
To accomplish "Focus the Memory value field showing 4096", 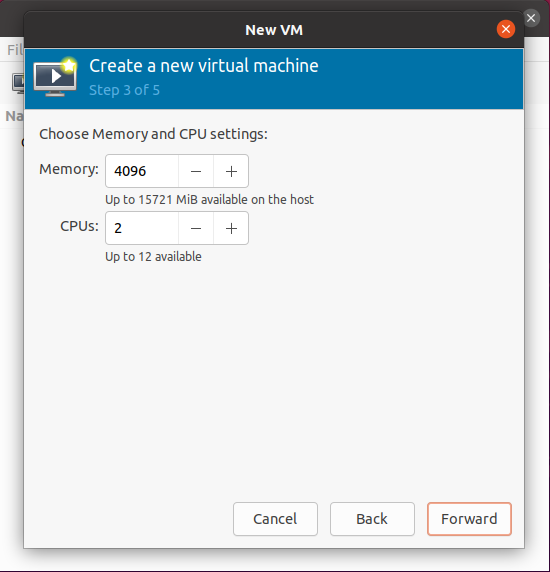I will tap(142, 171).
